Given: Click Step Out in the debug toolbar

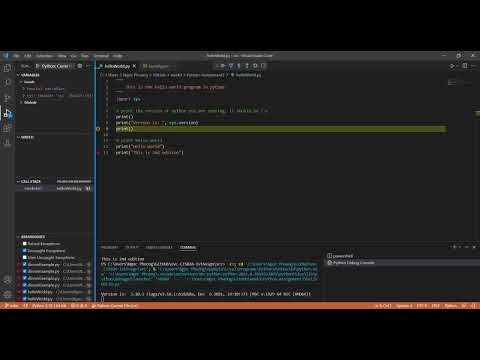Looking at the screenshot, I should [247, 66].
